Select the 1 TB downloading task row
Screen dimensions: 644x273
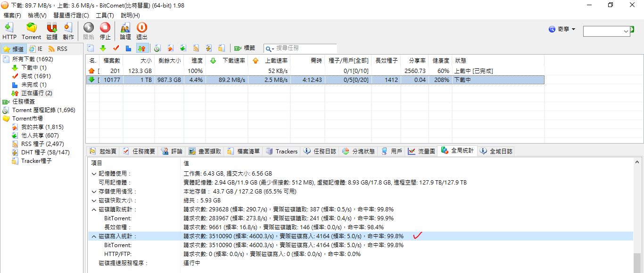point(315,80)
